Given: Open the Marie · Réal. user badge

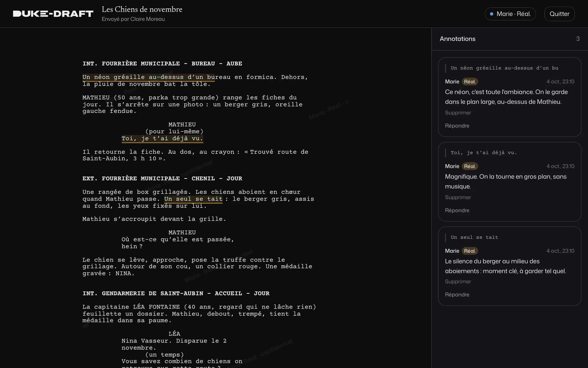Looking at the screenshot, I should coord(510,14).
